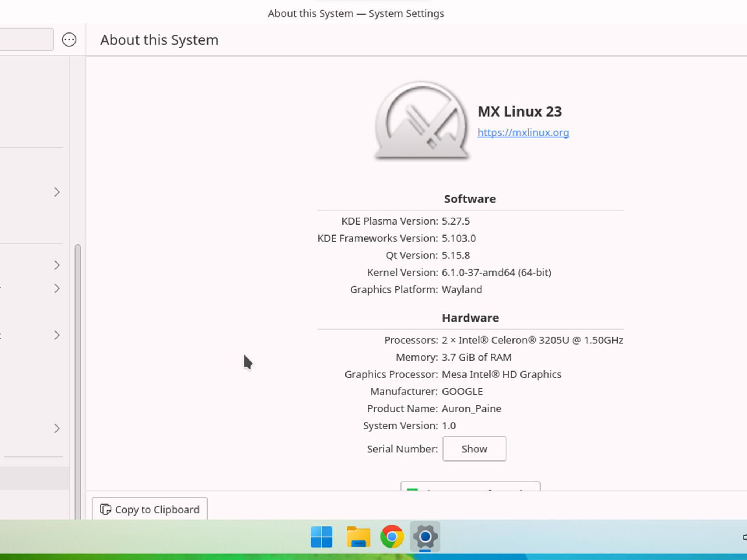Screen dimensions: 747x560
Task: Expand the third sidebar category chevron
Action: pyautogui.click(x=57, y=288)
